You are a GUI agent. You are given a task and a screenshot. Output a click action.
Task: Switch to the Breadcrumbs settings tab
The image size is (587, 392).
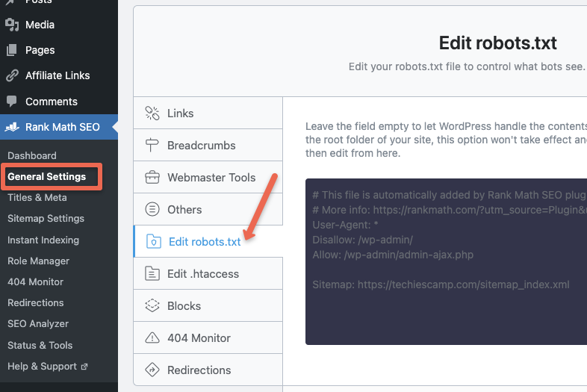(208, 146)
